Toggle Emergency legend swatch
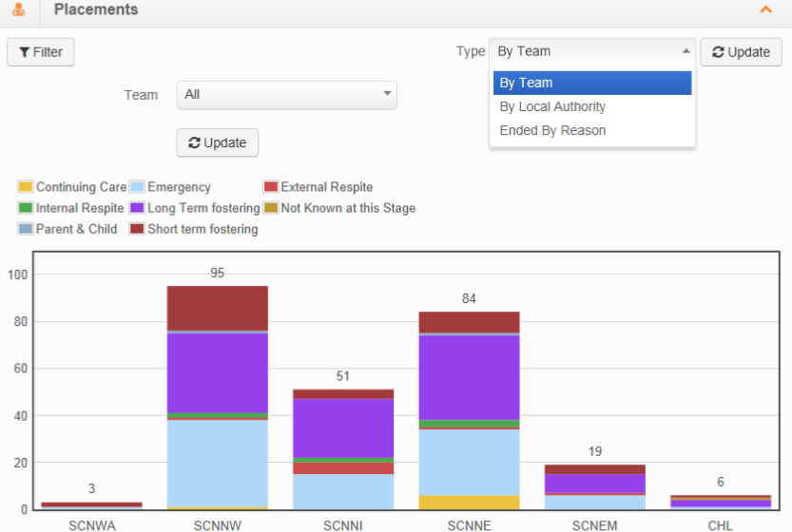Viewport: 792px width, 532px height. (137, 186)
